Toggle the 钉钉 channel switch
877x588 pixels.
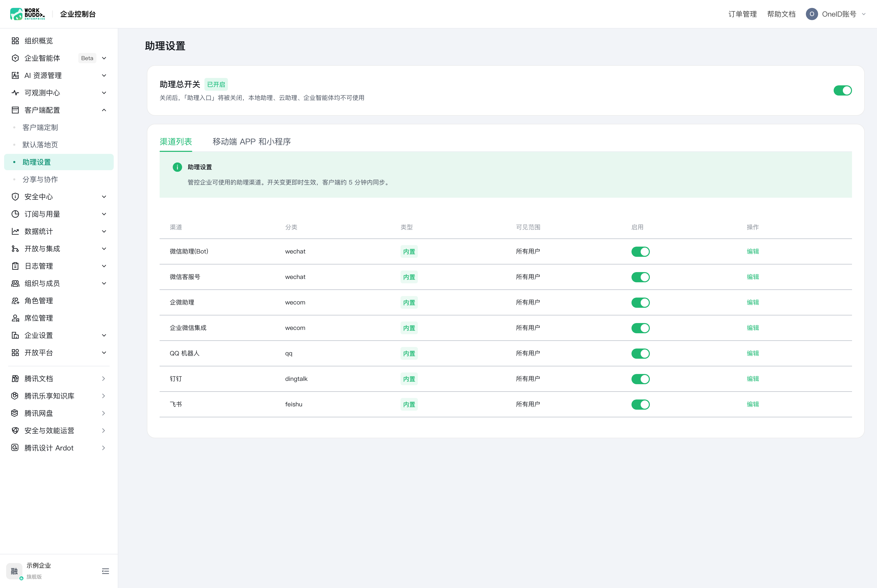640,379
